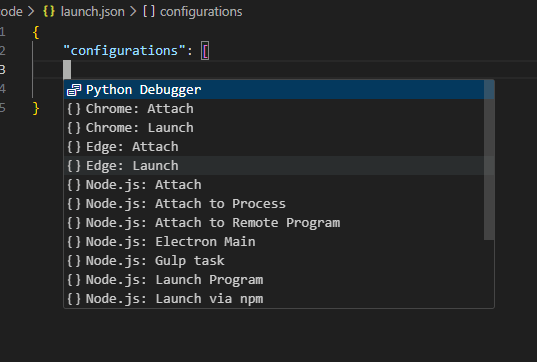Click the Python Debugger module icon
Screen dimensions: 537x362
coord(74,90)
